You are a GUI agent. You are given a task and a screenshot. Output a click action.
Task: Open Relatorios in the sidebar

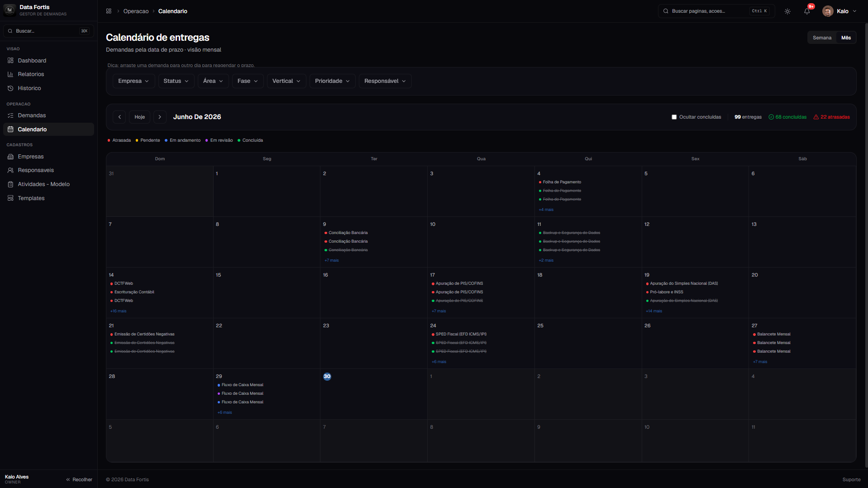pyautogui.click(x=48, y=74)
